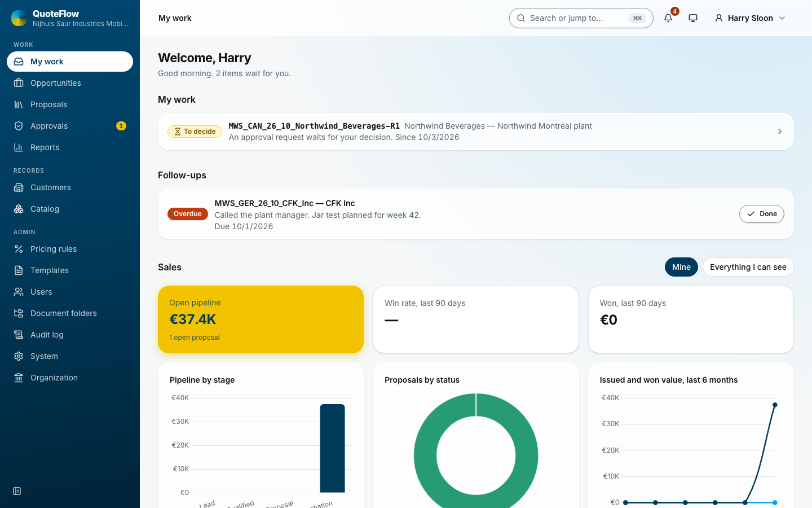Image resolution: width=812 pixels, height=508 pixels.
Task: Click the Audit log icon
Action: point(19,335)
